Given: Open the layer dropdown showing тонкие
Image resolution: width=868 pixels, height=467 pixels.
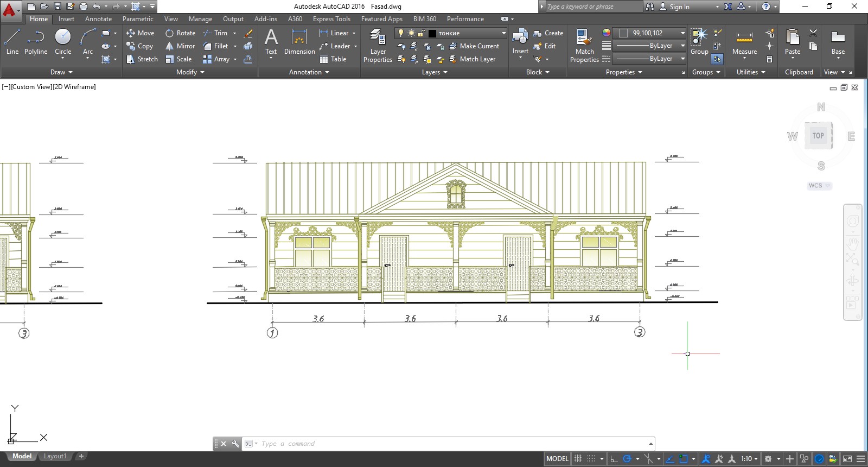Looking at the screenshot, I should tap(503, 33).
